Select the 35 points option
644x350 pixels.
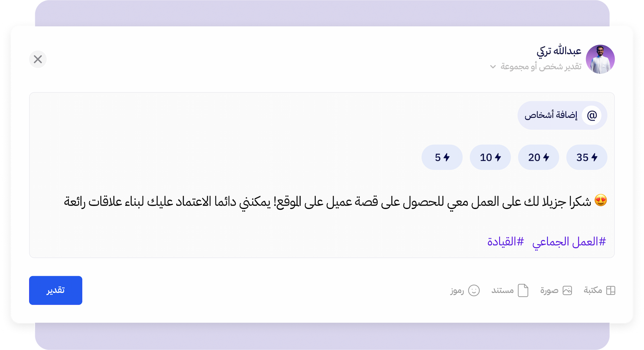point(587,157)
